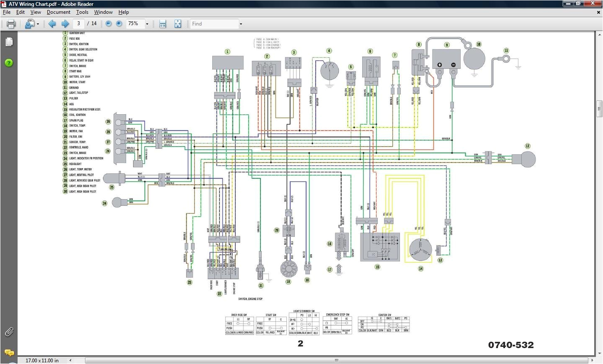Click the Print icon in the toolbar
This screenshot has height=364, width=603.
11,24
